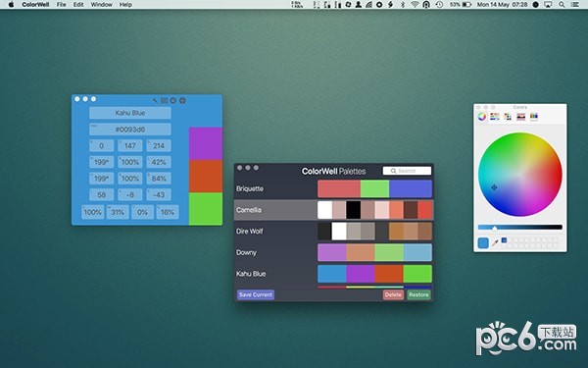Pick the eyedropper in the Colors panel
Viewport: 588px width, 368px height.
(x=495, y=243)
